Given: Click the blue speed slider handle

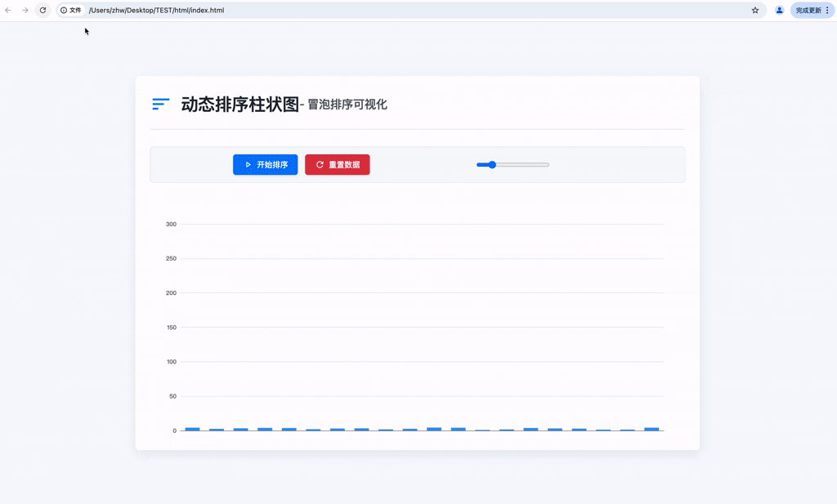Looking at the screenshot, I should (x=490, y=164).
